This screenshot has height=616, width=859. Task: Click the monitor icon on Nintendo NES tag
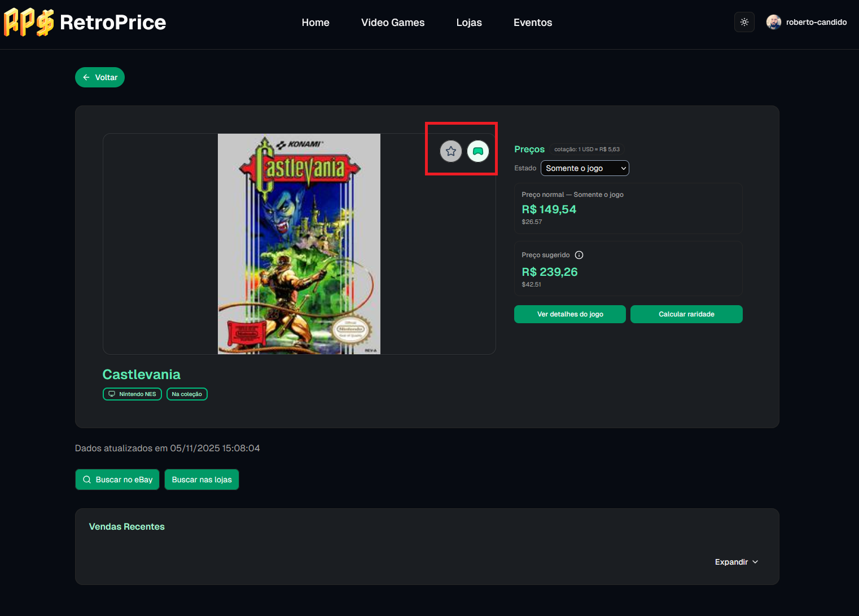[112, 394]
